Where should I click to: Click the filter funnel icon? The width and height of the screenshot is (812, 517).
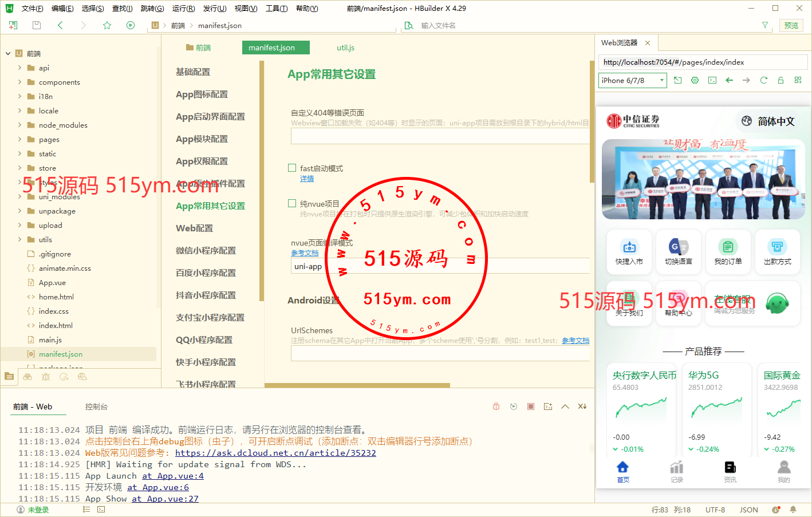[765, 25]
